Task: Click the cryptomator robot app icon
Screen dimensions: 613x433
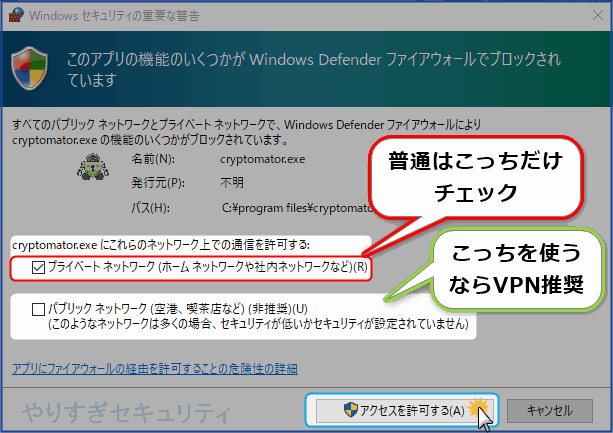Action: [93, 167]
